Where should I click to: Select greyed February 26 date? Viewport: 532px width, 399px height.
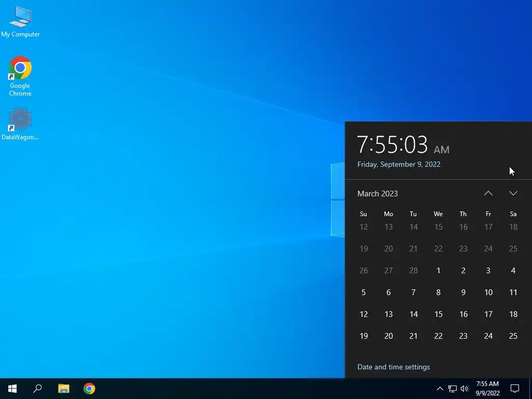coord(363,270)
